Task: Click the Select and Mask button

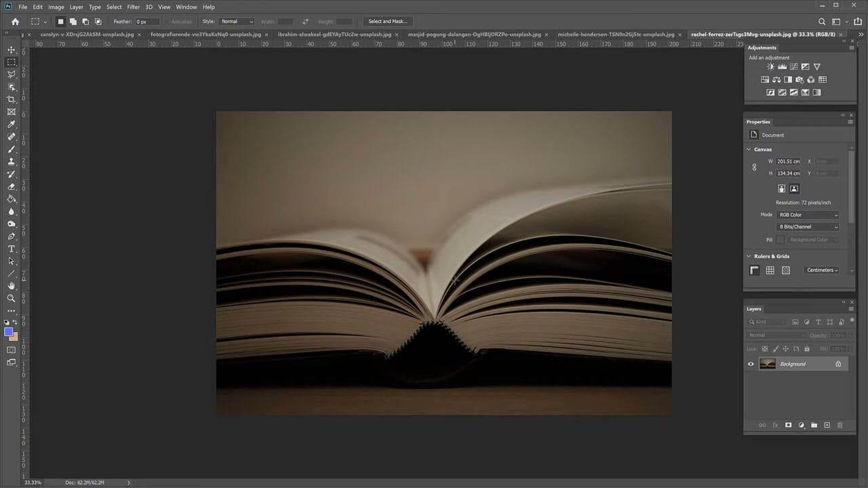Action: 387,21
